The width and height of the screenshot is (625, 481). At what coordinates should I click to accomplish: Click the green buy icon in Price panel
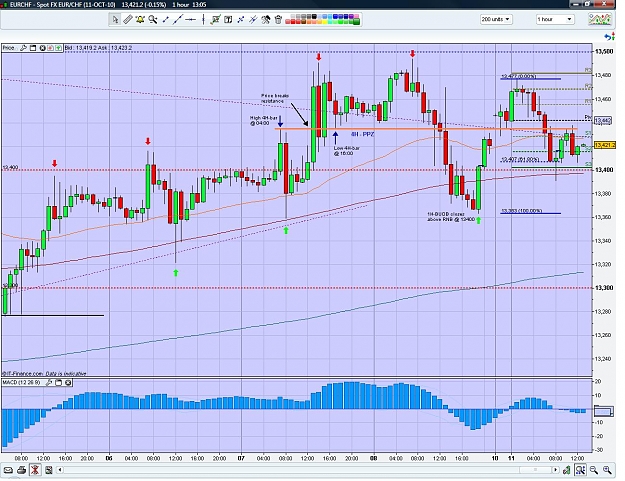(x=58, y=48)
